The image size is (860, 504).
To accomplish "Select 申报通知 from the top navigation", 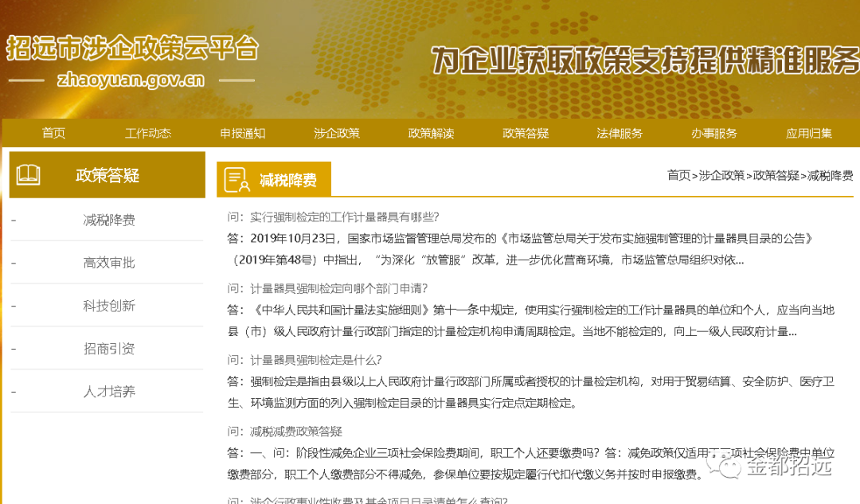I will pos(243,133).
